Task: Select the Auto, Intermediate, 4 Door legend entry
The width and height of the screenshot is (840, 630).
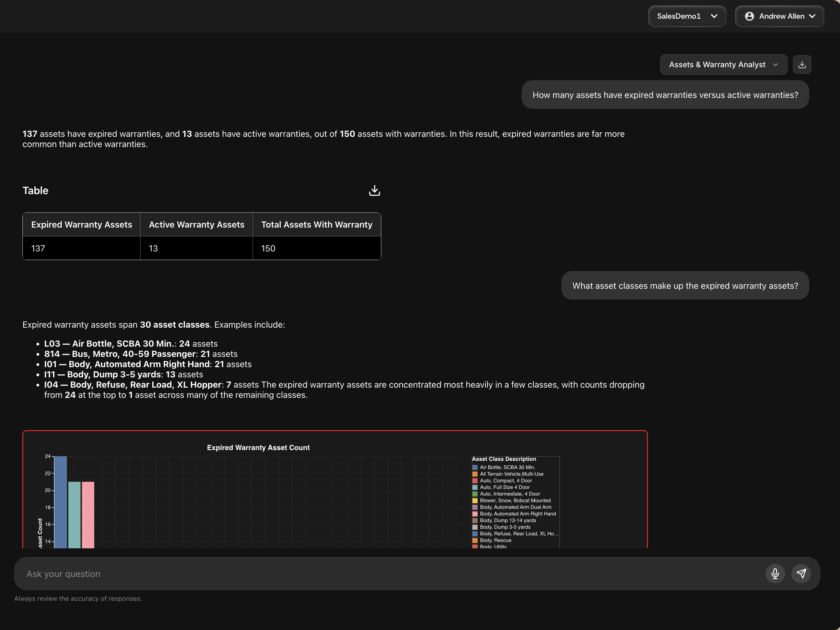Action: pyautogui.click(x=506, y=494)
